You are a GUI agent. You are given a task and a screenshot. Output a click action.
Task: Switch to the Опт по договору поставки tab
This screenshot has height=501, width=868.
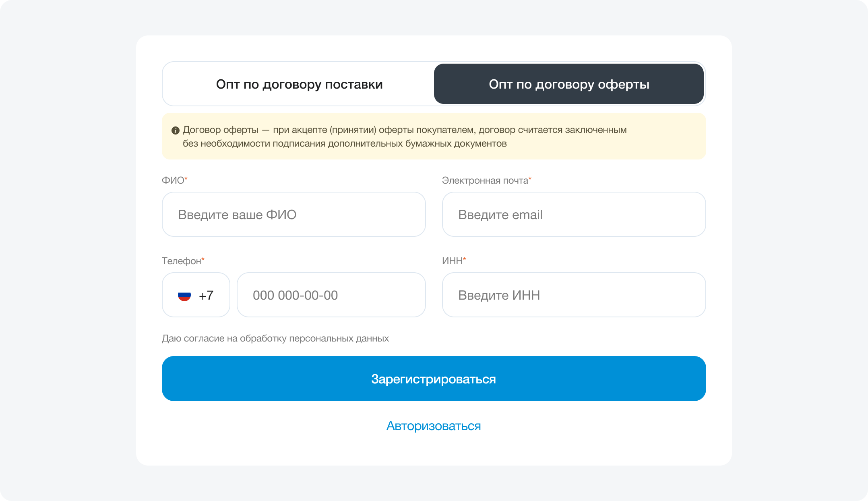(x=299, y=84)
